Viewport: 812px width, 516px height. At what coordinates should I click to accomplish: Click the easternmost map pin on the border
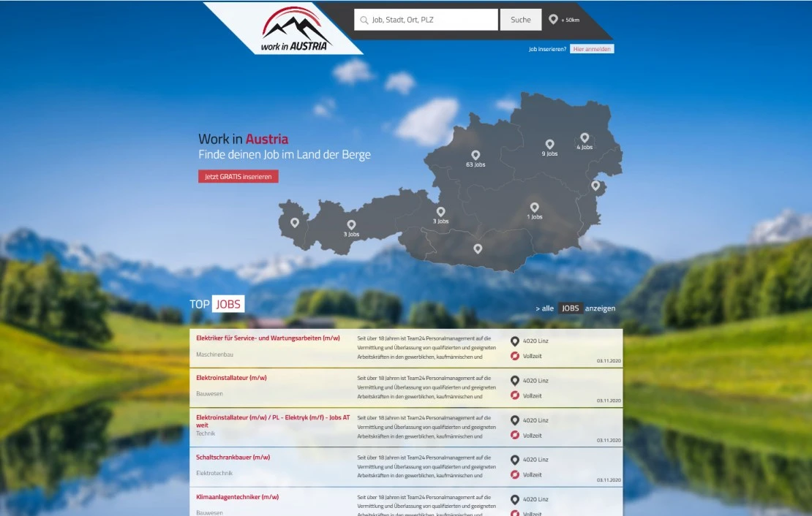click(x=595, y=186)
